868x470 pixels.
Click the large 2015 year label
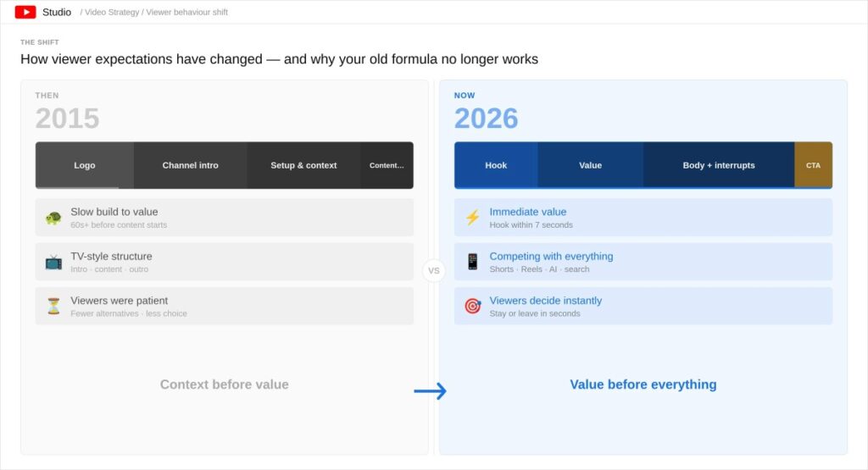click(x=68, y=119)
